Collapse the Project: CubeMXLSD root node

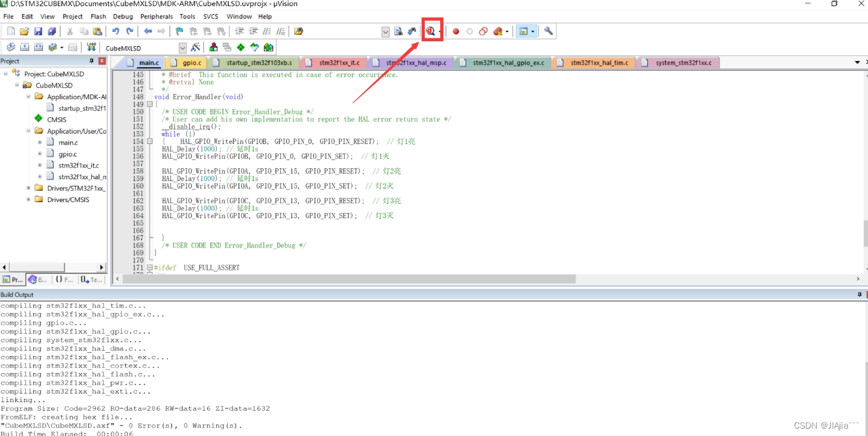point(6,74)
